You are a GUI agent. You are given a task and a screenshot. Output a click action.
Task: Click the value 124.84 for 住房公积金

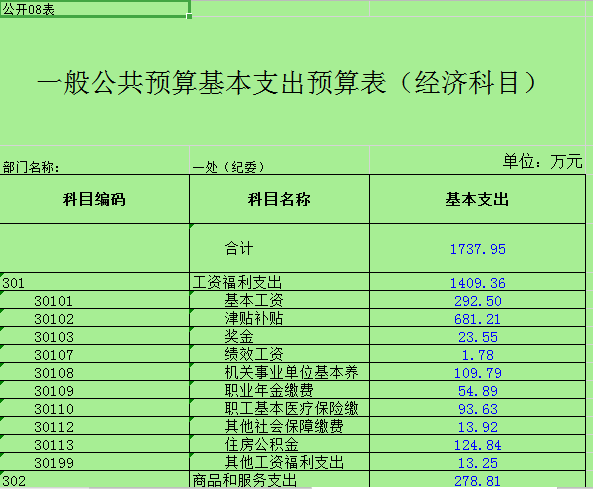click(477, 444)
